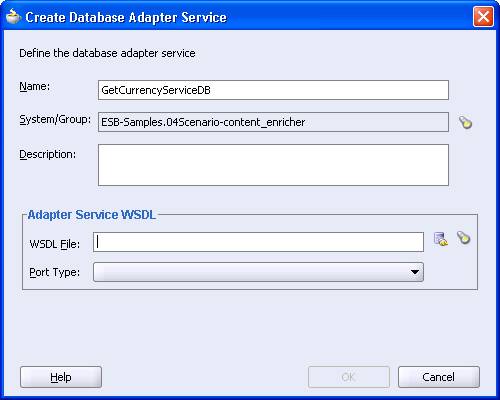Screen dimensions: 500x400
Task: Open the Port Type combo box
Action: tap(258, 272)
